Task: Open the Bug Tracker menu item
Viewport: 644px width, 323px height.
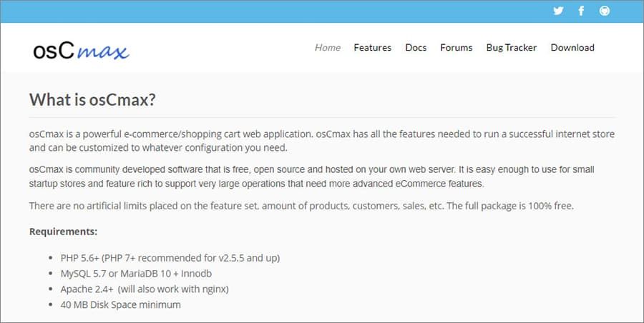Action: [x=512, y=48]
